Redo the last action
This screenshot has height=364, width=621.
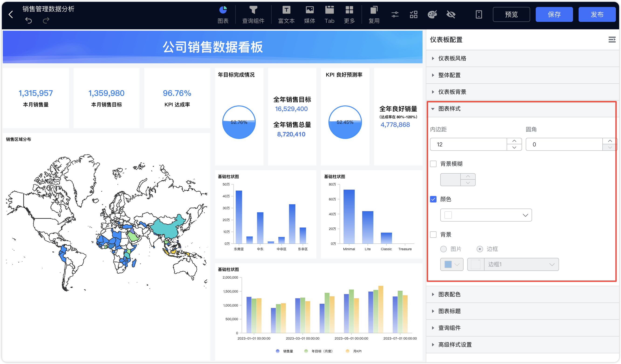tap(46, 20)
